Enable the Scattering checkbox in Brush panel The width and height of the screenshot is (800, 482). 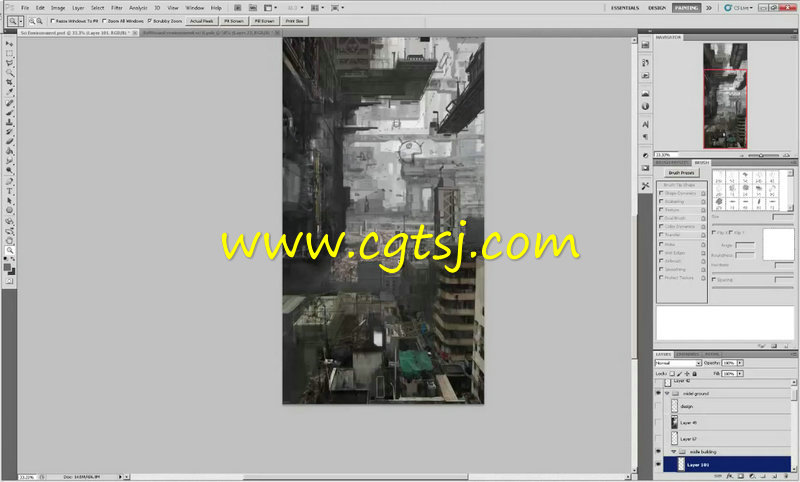(661, 201)
